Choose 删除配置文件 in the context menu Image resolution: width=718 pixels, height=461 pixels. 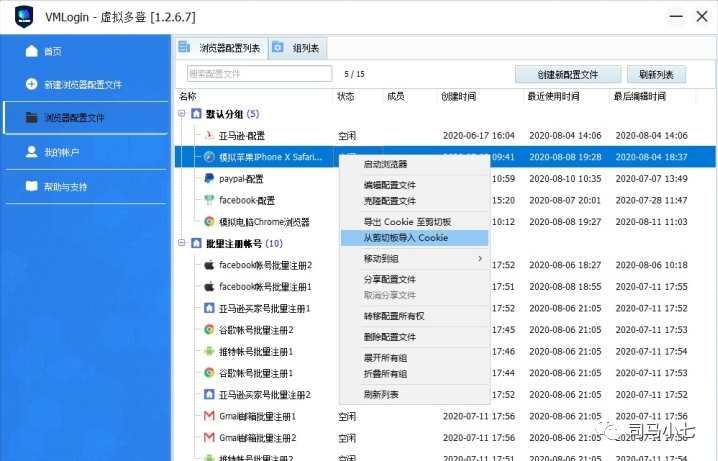390,337
